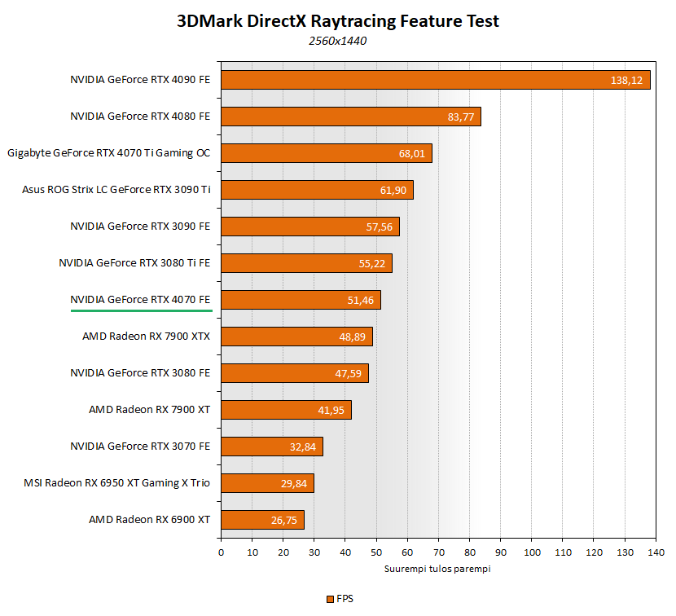Select the AMD Radeon RX 7900 XT label
Viewport: 676px width, 616px height.
tap(149, 410)
